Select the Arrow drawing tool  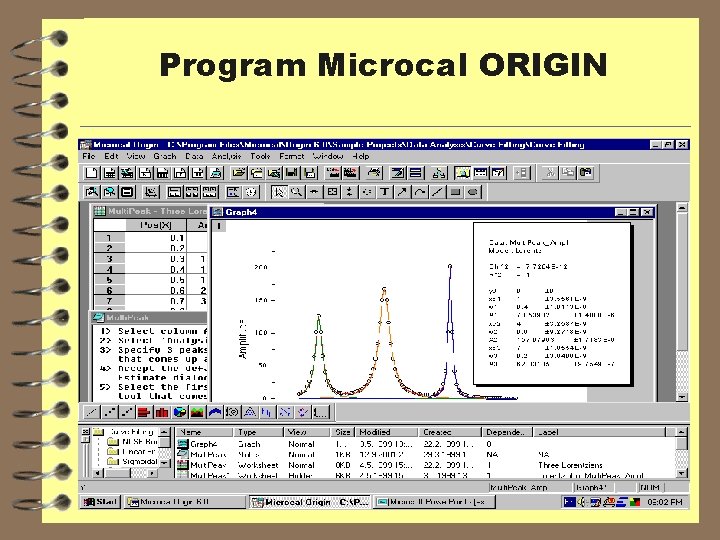(402, 192)
